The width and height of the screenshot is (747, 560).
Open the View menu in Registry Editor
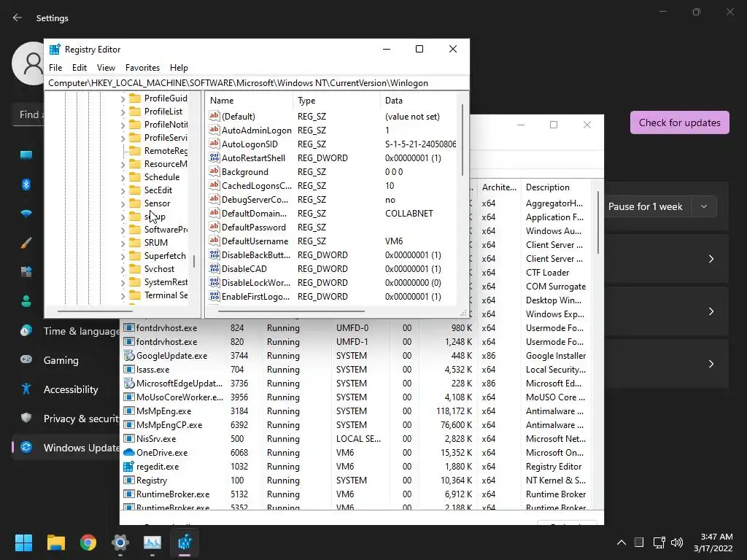(106, 68)
